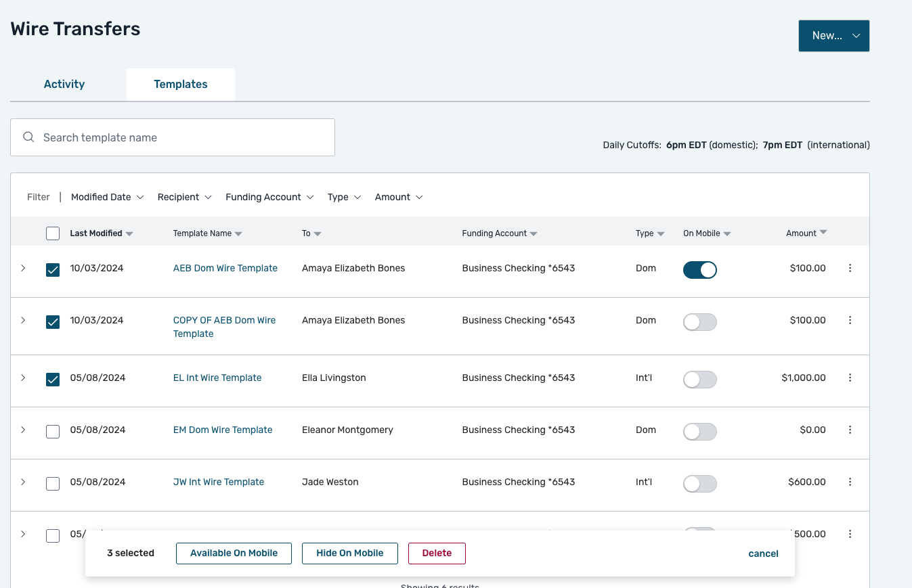The height and width of the screenshot is (588, 912).
Task: Open the Modified Date filter dropdown
Action: click(x=107, y=198)
